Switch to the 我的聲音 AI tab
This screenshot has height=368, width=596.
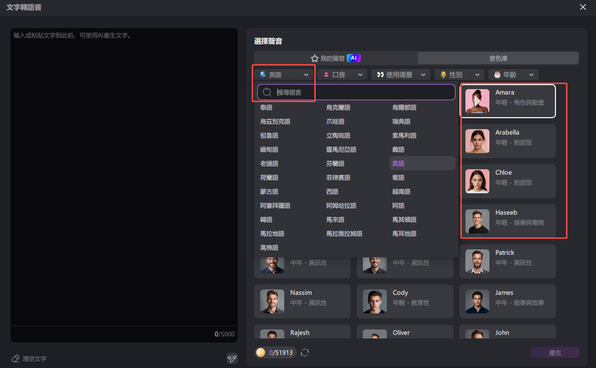336,58
